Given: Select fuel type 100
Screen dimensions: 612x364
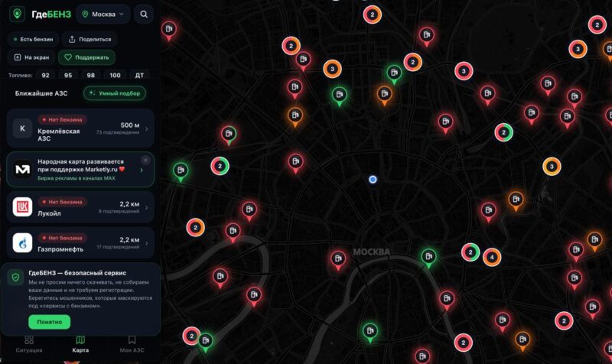Looking at the screenshot, I should coord(116,75).
